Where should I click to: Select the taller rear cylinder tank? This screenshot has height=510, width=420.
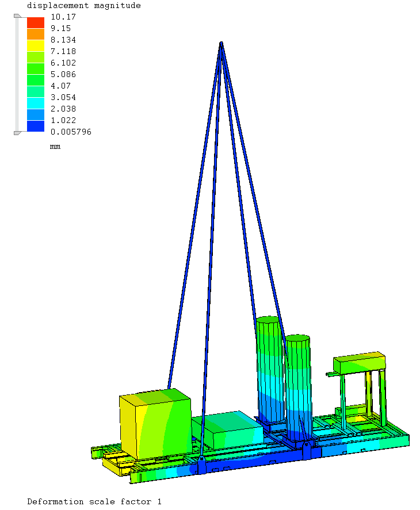pyautogui.click(x=270, y=370)
